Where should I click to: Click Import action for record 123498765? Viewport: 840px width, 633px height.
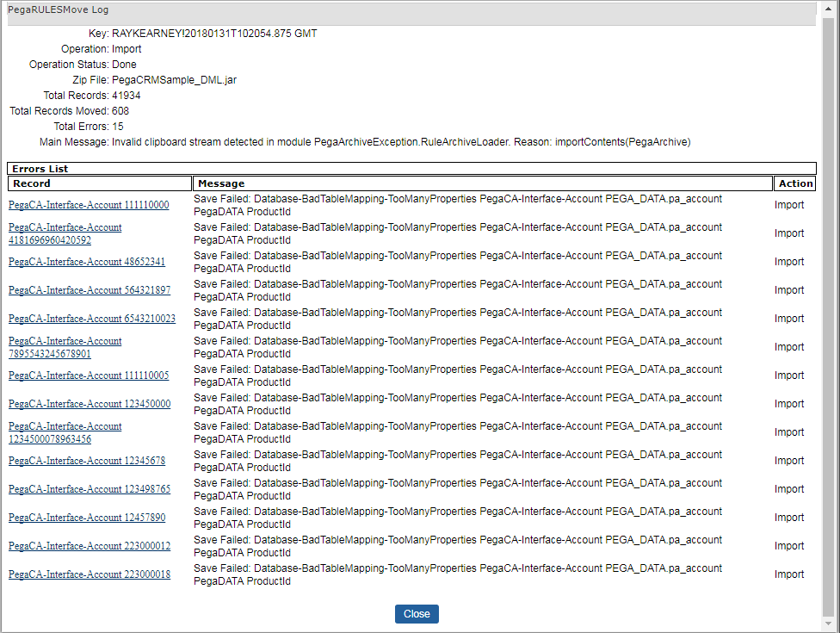coord(789,489)
